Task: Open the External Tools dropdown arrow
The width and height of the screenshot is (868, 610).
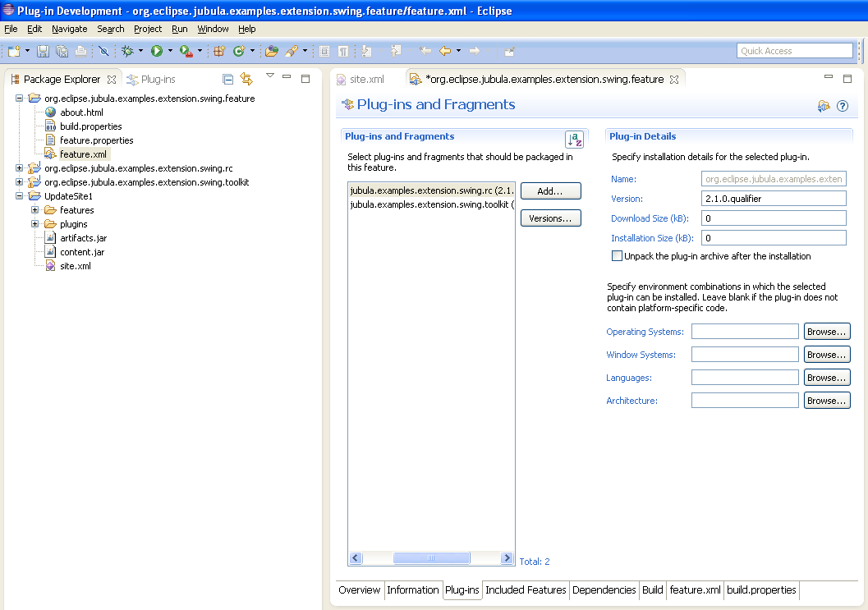Action: coord(200,51)
